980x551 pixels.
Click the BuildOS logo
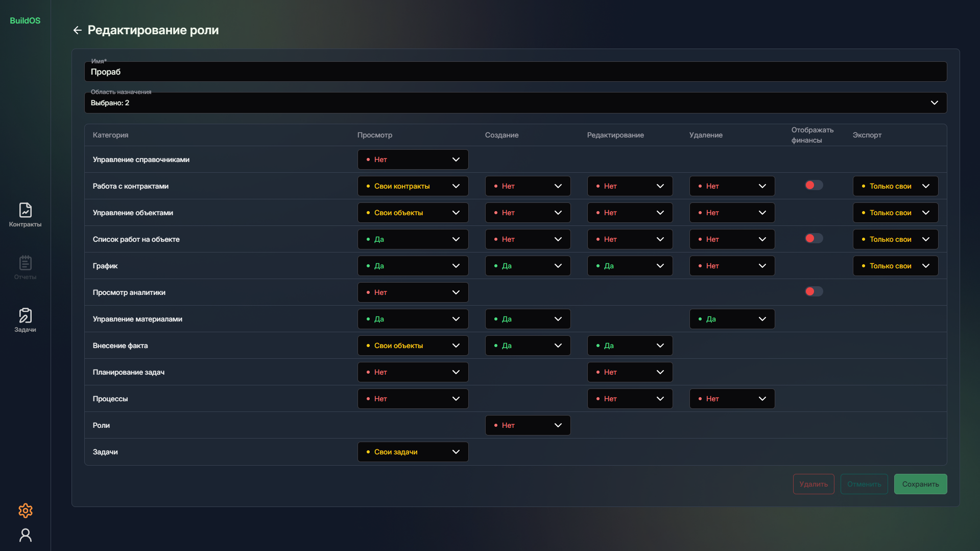(25, 20)
